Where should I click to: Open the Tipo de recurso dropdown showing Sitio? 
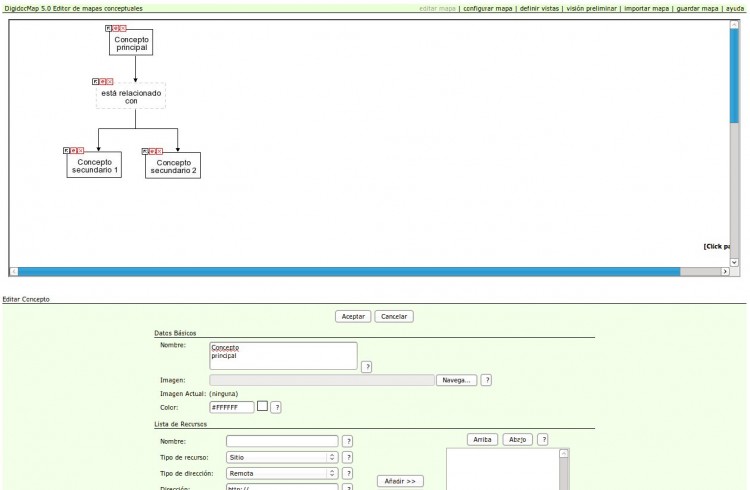(x=282, y=457)
